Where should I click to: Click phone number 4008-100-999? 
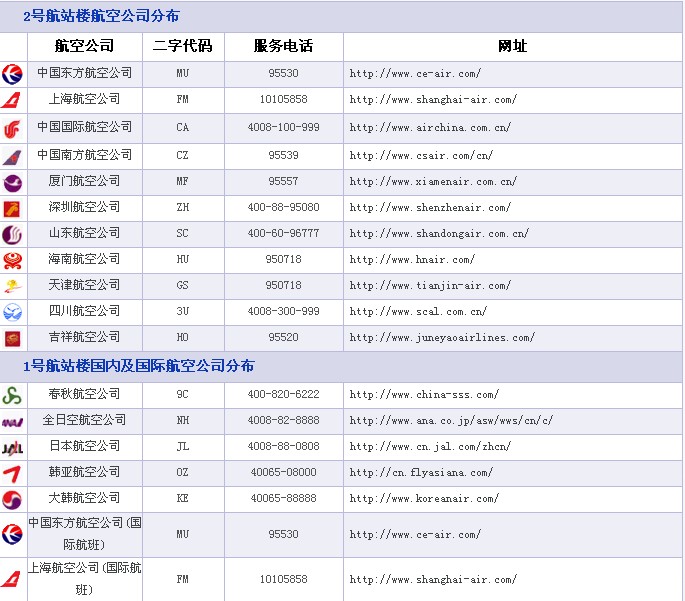[x=284, y=127]
